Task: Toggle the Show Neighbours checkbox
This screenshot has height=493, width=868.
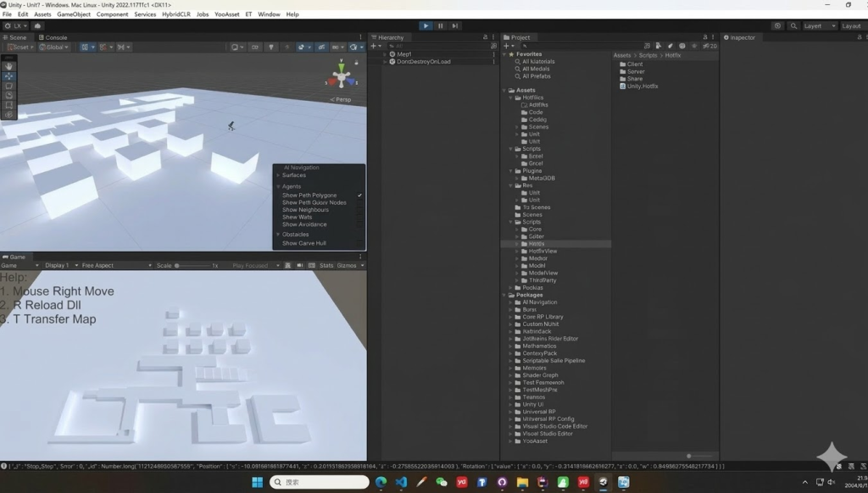Action: click(x=359, y=210)
